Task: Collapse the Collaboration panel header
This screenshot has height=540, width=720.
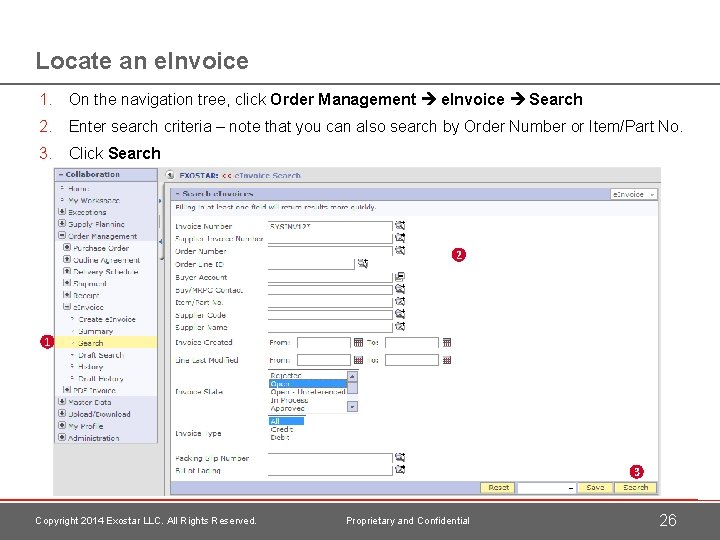Action: point(61,174)
